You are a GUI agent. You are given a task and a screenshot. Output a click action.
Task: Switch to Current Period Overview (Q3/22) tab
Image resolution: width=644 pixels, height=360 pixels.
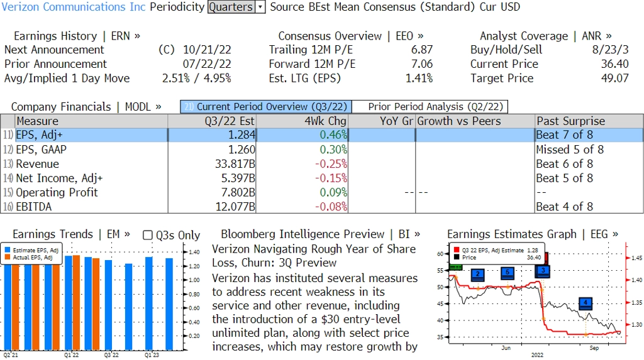pos(266,107)
